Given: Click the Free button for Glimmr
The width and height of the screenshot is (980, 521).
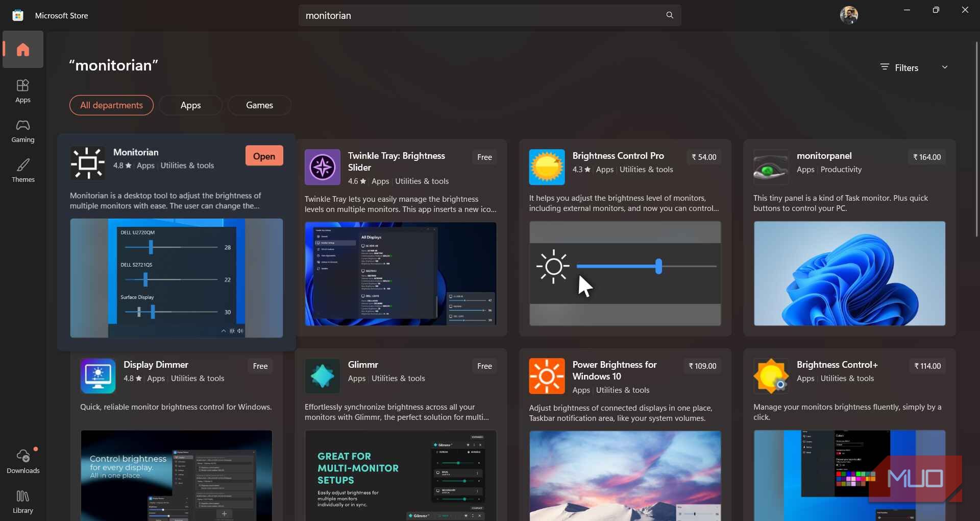Looking at the screenshot, I should (484, 366).
